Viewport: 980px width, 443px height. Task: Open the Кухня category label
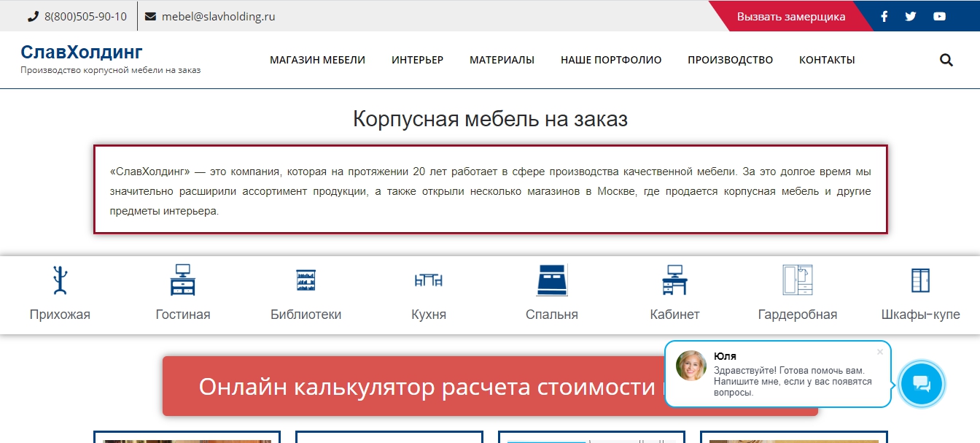429,315
